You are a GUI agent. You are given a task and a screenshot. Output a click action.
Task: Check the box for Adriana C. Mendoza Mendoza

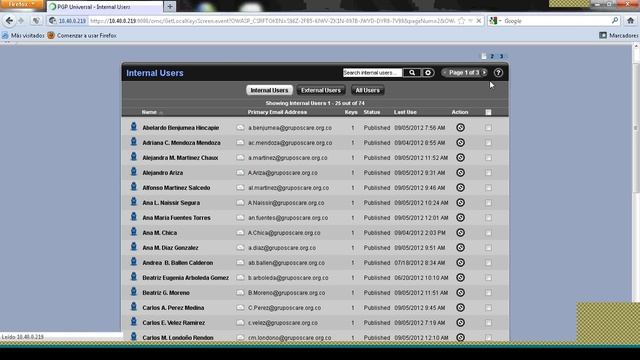(x=488, y=143)
